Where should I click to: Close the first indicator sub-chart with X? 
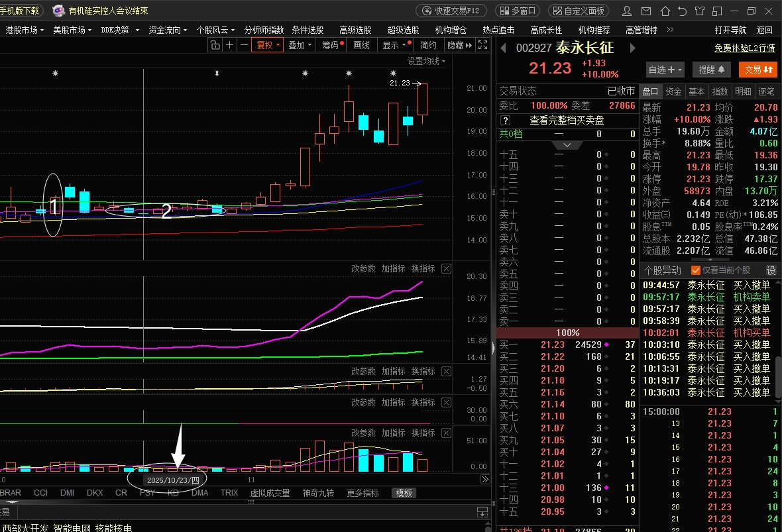pos(447,269)
